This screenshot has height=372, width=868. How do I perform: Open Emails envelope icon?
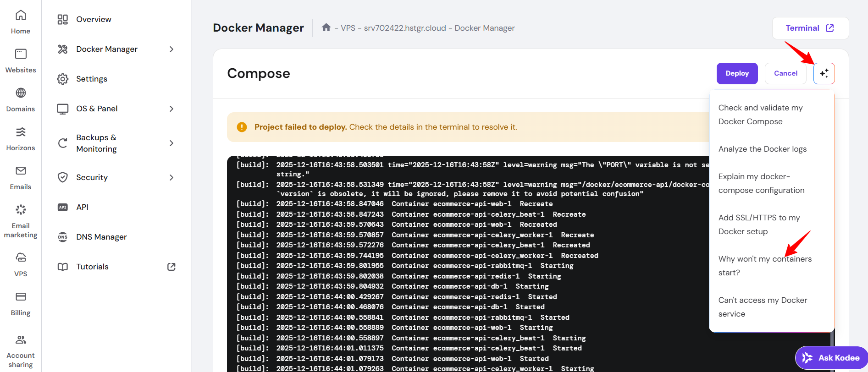21,171
